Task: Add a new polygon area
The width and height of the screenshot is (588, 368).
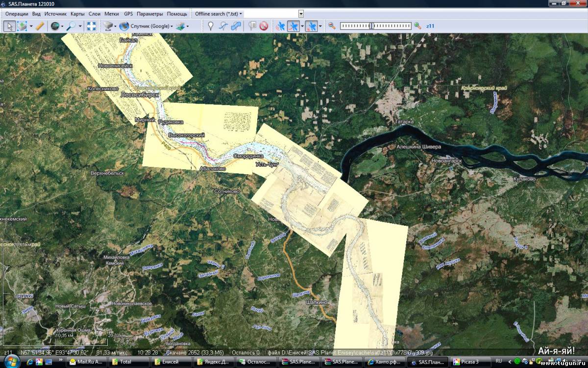Action: click(236, 26)
